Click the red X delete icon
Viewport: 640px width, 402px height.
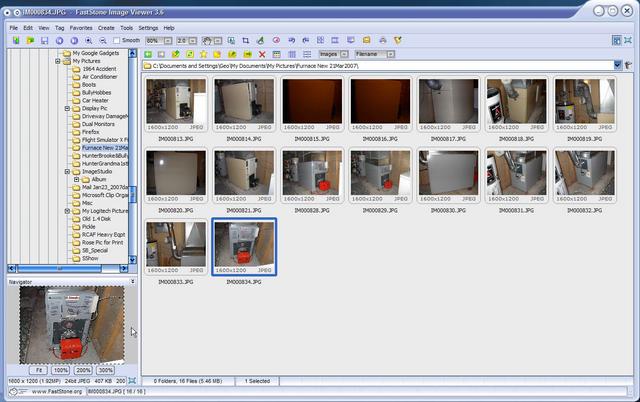point(262,54)
